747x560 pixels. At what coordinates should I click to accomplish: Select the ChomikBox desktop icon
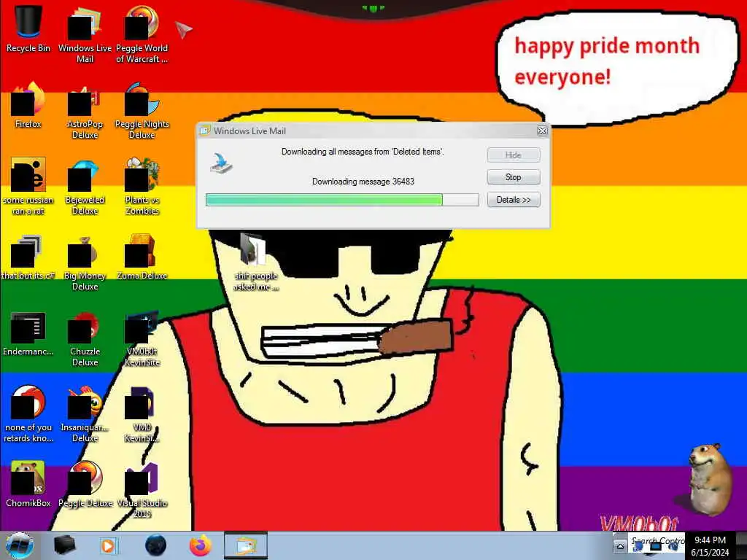point(28,483)
